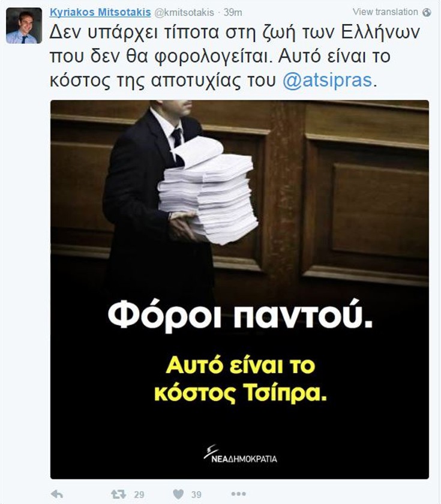Open the Kyriakos Mitsotakis name link

[x=100, y=12]
